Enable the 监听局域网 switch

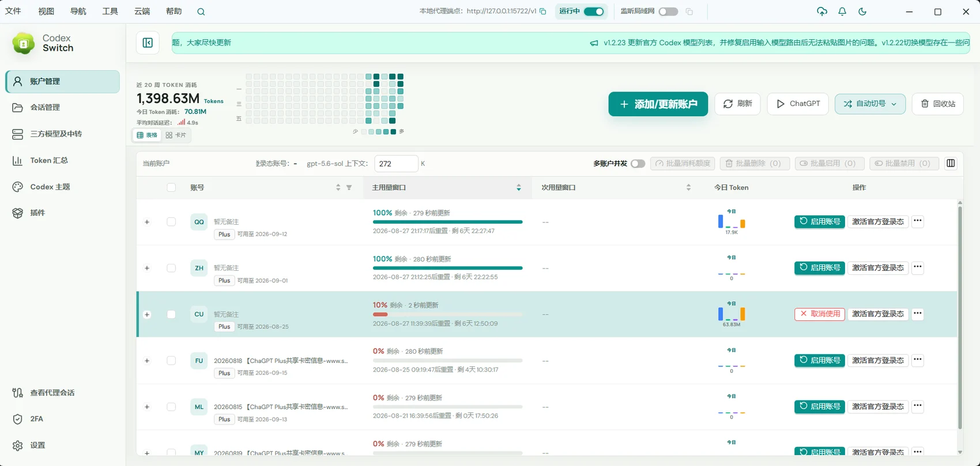[668, 12]
